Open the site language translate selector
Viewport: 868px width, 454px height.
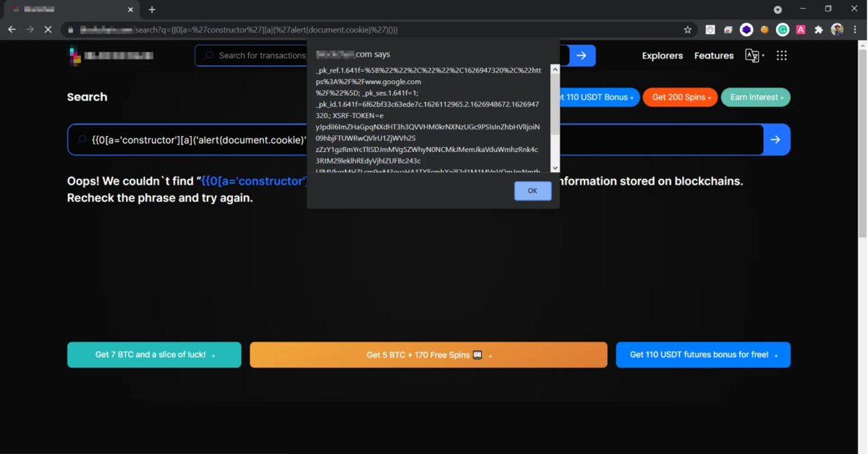752,55
